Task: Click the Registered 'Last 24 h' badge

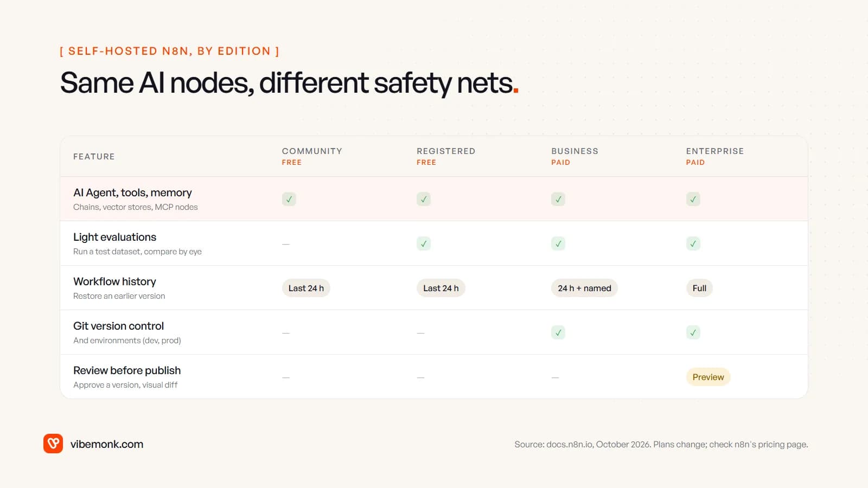Action: coord(441,288)
